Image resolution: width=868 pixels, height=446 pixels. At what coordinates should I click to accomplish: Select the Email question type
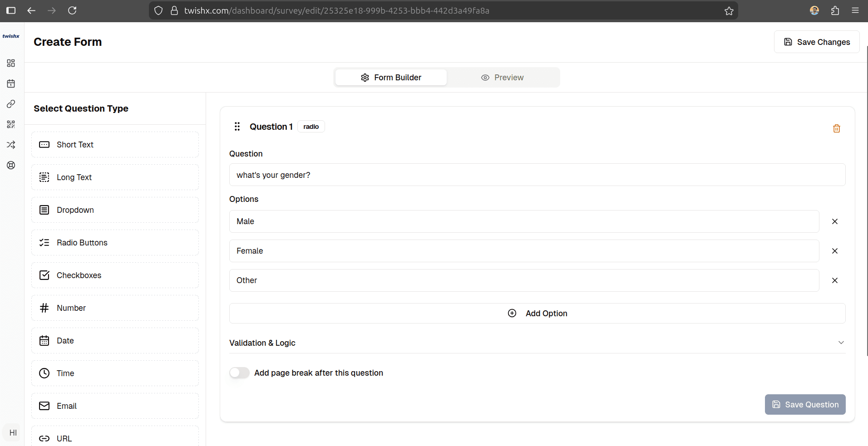[115, 406]
